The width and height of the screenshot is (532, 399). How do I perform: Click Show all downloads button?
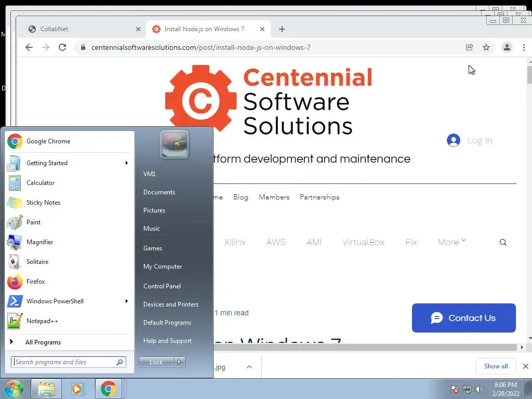496,366
